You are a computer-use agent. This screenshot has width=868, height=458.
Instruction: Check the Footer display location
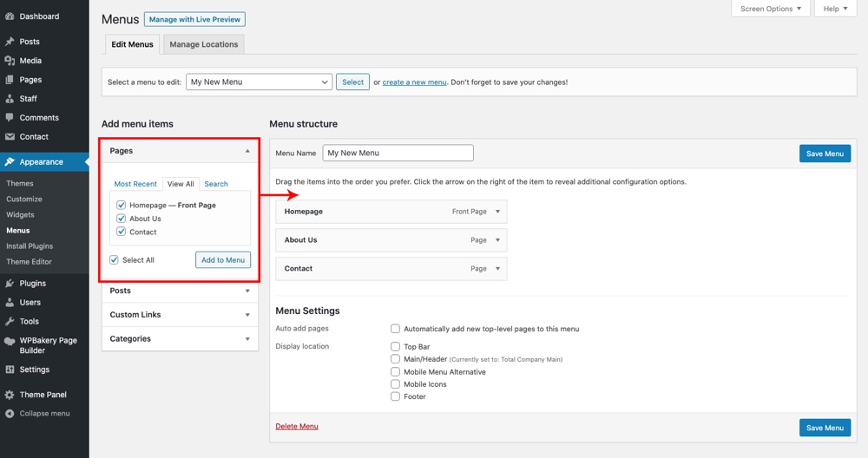point(395,396)
